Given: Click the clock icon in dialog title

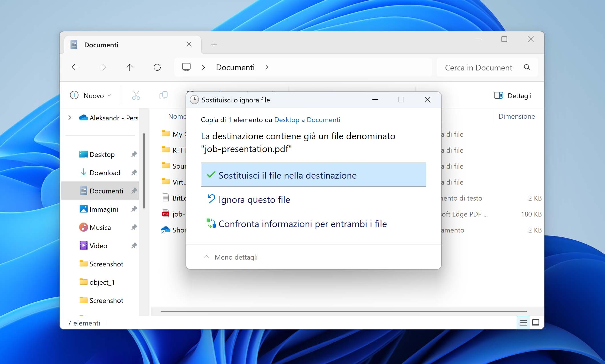Looking at the screenshot, I should point(194,100).
